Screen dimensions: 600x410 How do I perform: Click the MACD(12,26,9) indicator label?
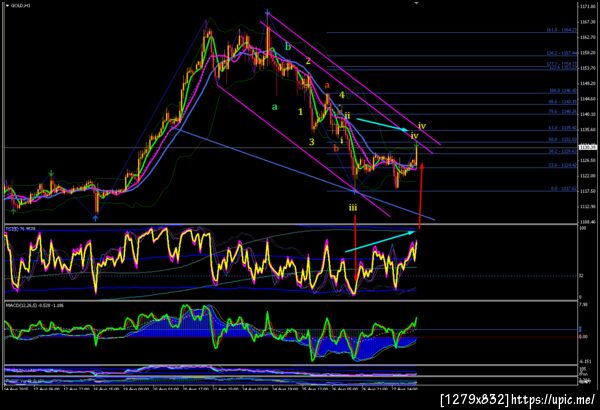point(34,305)
